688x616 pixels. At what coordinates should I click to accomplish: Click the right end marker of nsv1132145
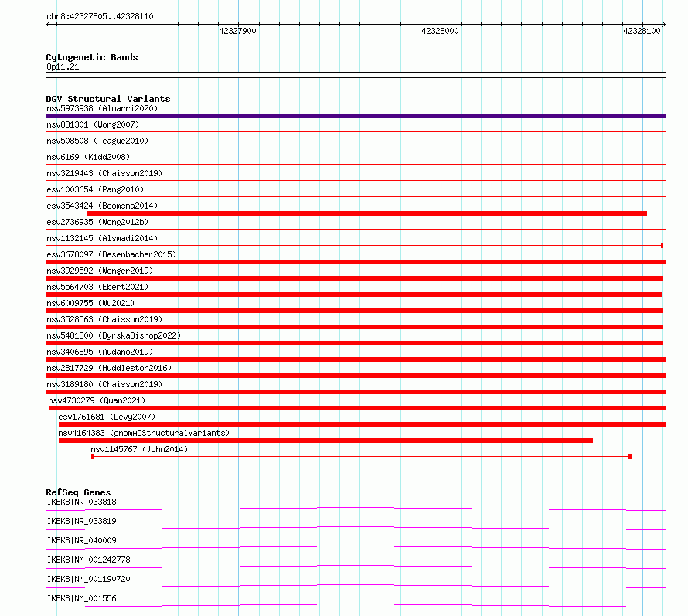pos(662,246)
